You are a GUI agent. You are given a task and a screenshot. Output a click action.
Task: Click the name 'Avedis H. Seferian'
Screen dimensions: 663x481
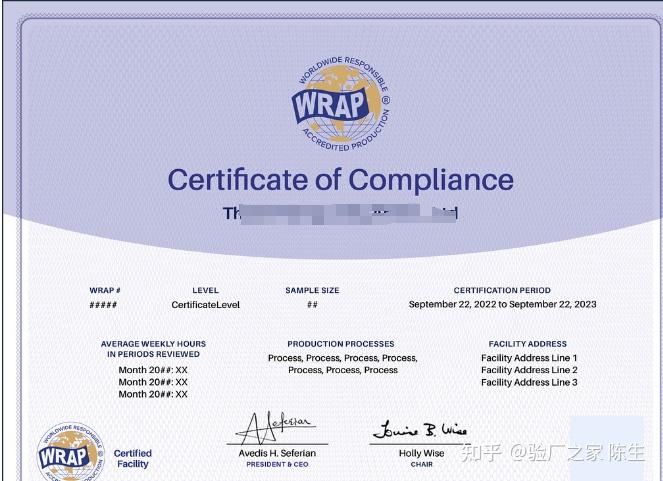277,453
